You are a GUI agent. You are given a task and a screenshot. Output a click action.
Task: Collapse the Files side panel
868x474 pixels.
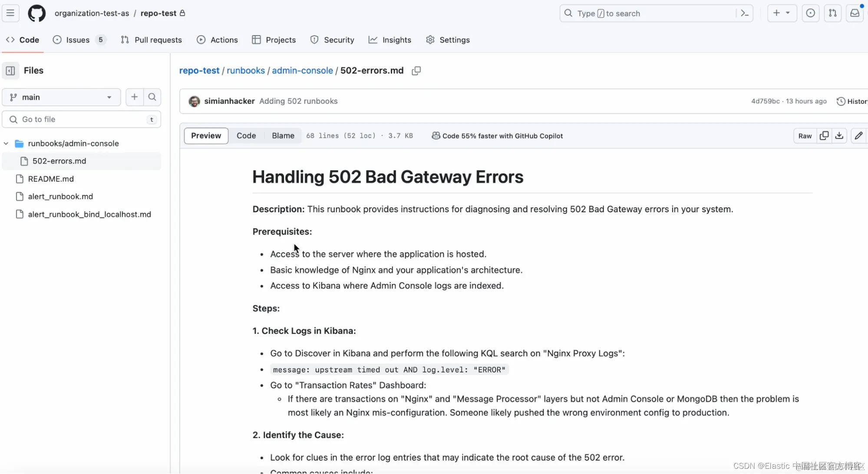[x=10, y=71]
